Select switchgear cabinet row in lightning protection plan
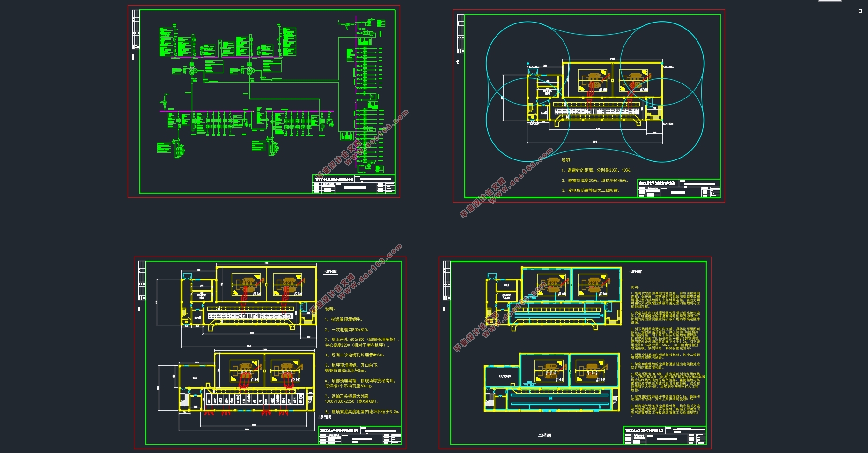Viewport: 868px width, 453px height. 597,112
